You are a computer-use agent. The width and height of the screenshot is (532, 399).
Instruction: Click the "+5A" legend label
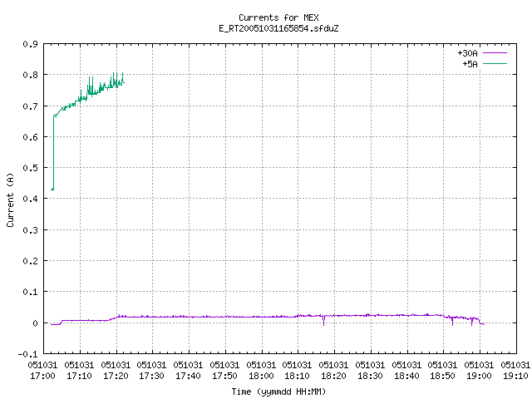pos(470,64)
